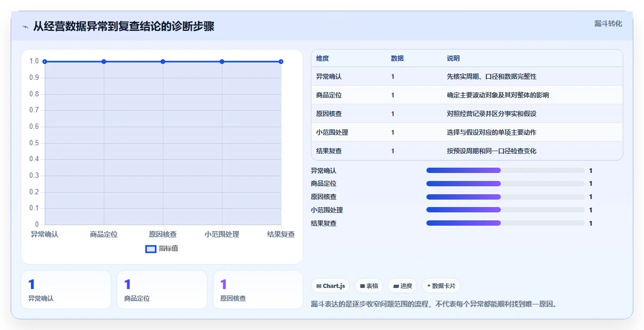Click the 异常确认 label on the chart x-axis
The height and width of the screenshot is (330, 644).
(x=45, y=234)
